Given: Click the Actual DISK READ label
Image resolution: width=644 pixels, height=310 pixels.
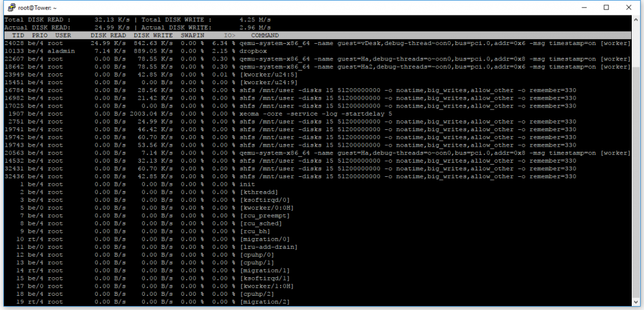Looking at the screenshot, I should click(x=37, y=28).
